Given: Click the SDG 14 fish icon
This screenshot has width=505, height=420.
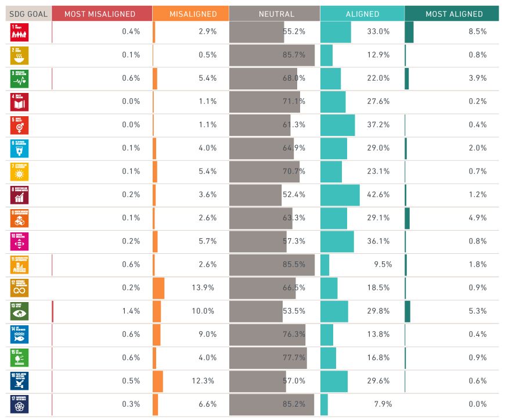Looking at the screenshot, I should (x=19, y=334).
